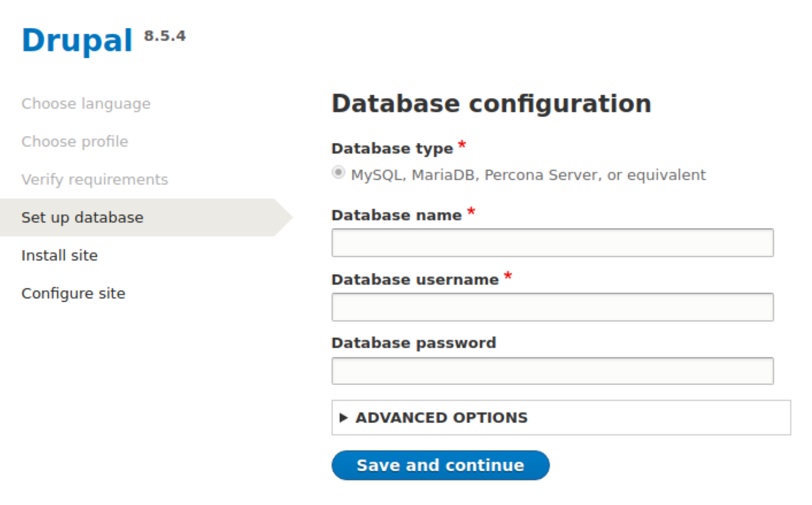Focus the Database username text field
Image resolution: width=812 pixels, height=505 pixels.
click(x=552, y=307)
